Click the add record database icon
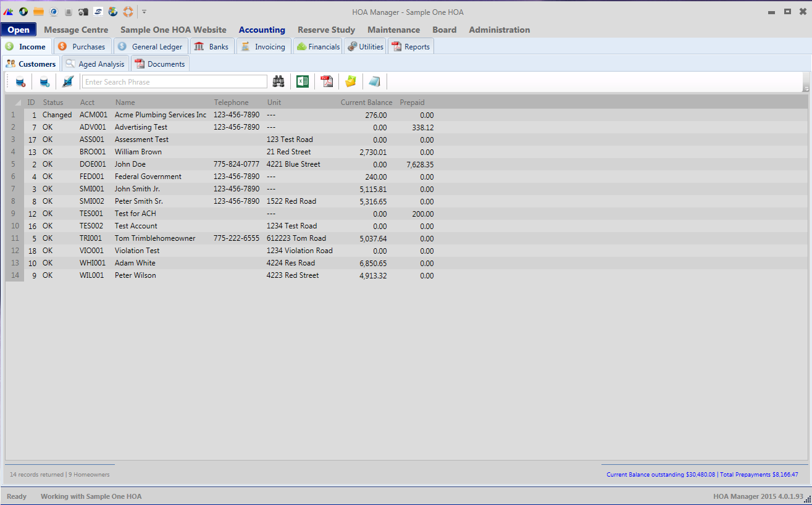Viewport: 812px width, 505px height. 44,81
